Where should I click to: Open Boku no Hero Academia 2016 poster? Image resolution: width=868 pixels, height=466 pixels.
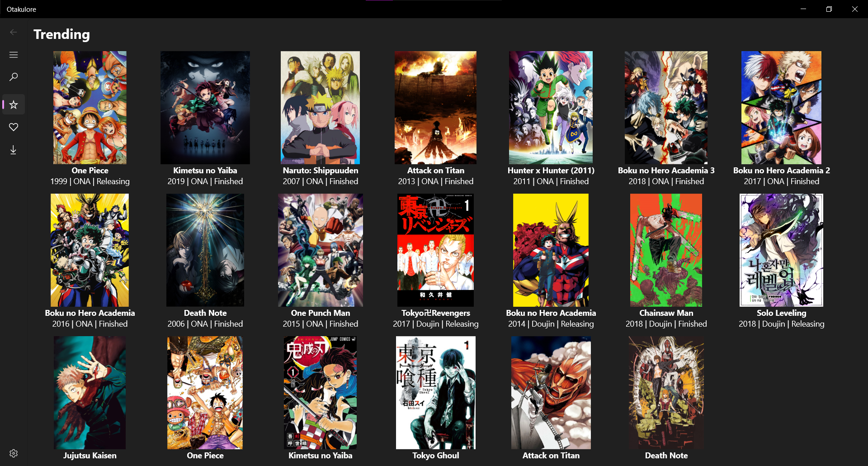click(90, 250)
